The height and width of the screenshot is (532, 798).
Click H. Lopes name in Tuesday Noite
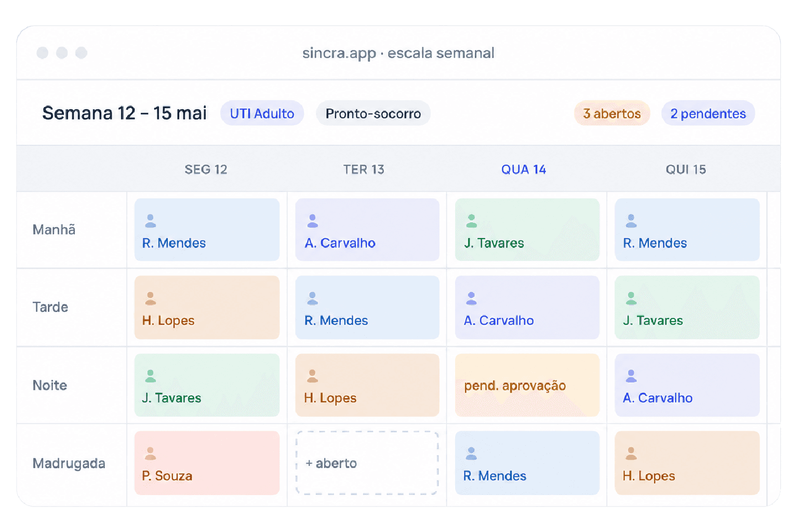(330, 398)
